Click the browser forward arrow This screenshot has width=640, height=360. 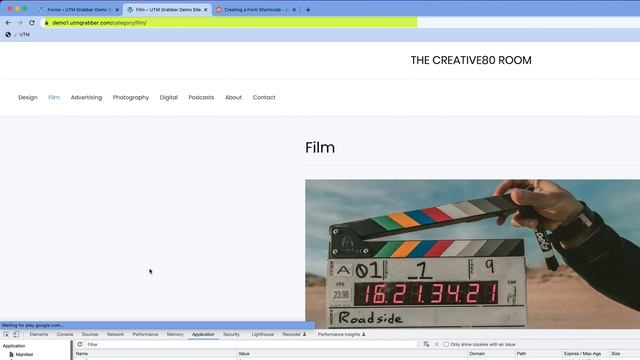tap(20, 23)
